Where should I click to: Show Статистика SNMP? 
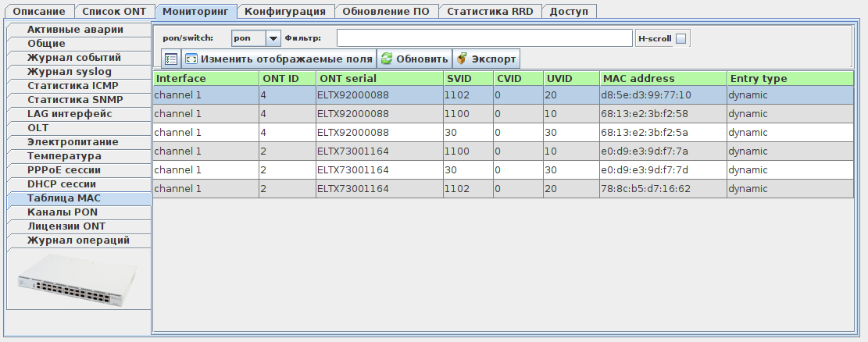click(79, 100)
